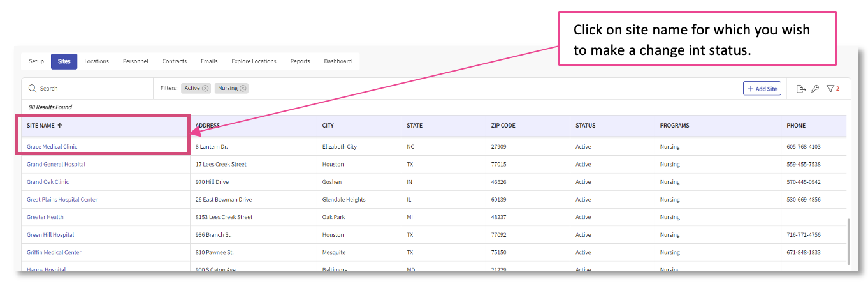Select the address 970 Hill Drive
The height and width of the screenshot is (286, 868).
click(x=211, y=182)
